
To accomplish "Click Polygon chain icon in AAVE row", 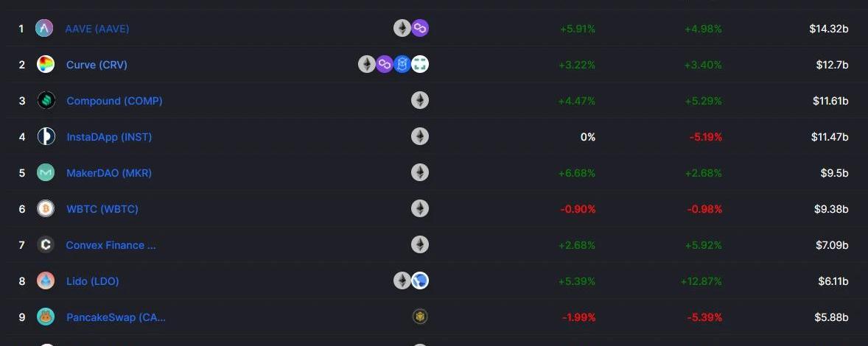I will [x=420, y=28].
